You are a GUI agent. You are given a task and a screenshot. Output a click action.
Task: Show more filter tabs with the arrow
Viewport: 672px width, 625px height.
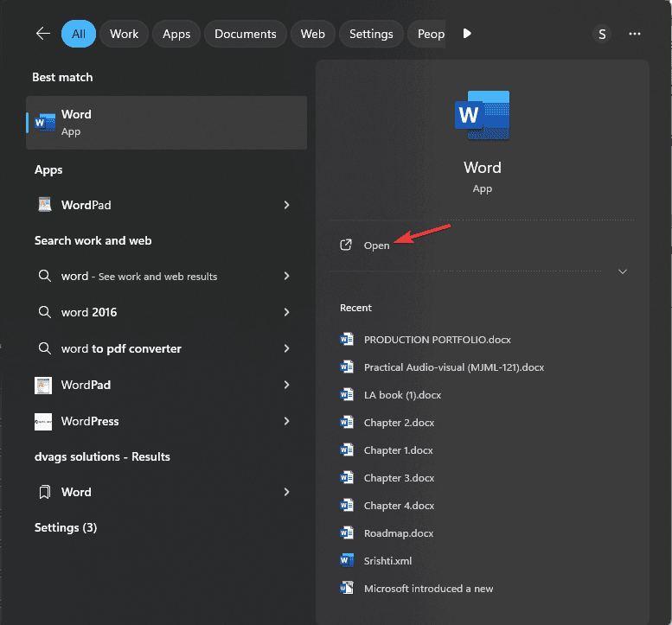[467, 34]
